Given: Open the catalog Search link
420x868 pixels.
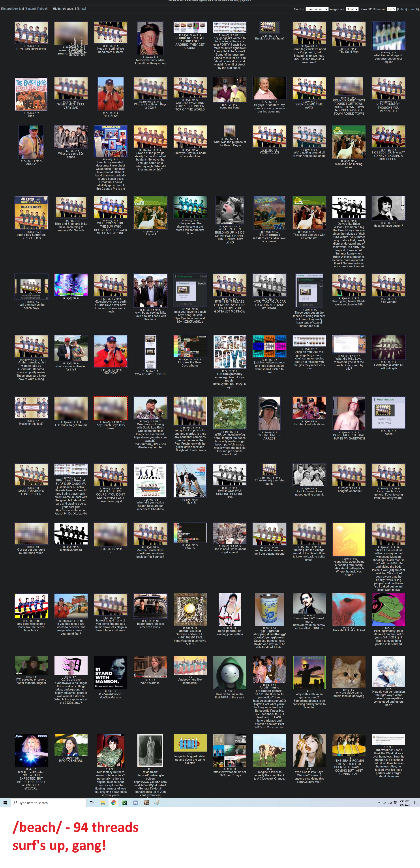Looking at the screenshot, I should [413, 9].
